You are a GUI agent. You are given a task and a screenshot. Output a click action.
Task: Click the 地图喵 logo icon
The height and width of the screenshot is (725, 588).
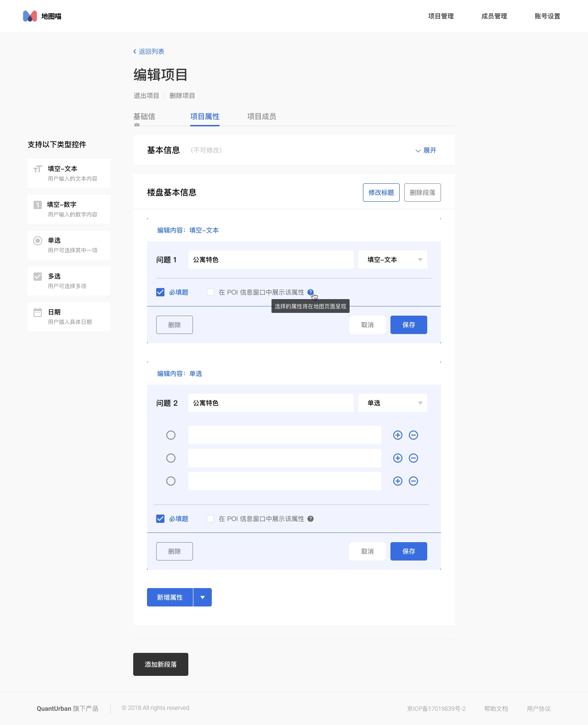[30, 16]
